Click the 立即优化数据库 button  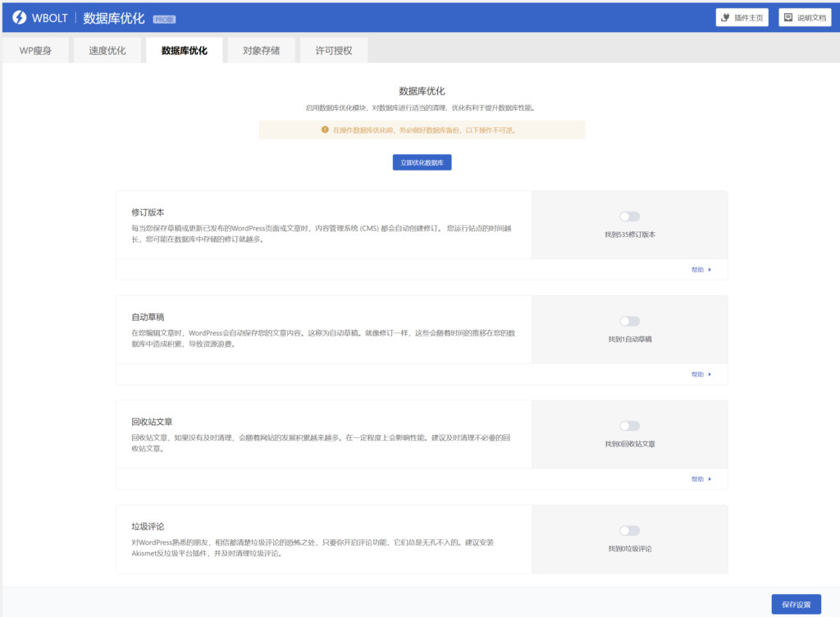click(422, 162)
